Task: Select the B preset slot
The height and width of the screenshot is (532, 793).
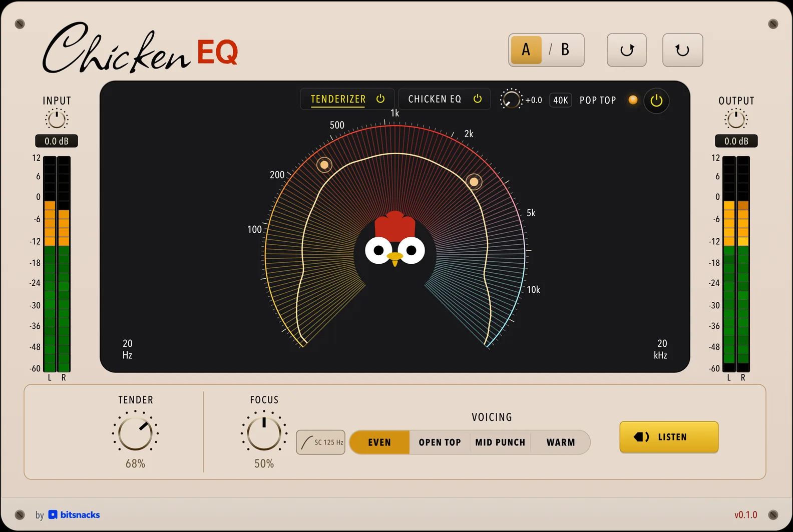Action: pos(565,50)
